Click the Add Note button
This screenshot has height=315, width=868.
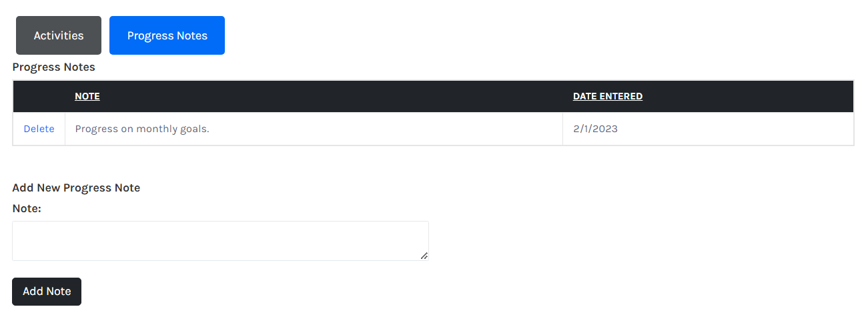pyautogui.click(x=47, y=292)
